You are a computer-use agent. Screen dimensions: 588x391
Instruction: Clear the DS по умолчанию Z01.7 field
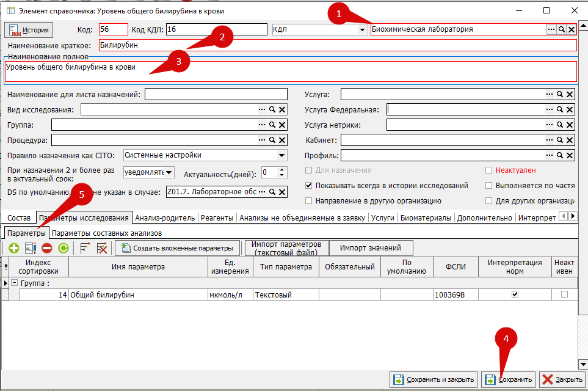point(282,192)
